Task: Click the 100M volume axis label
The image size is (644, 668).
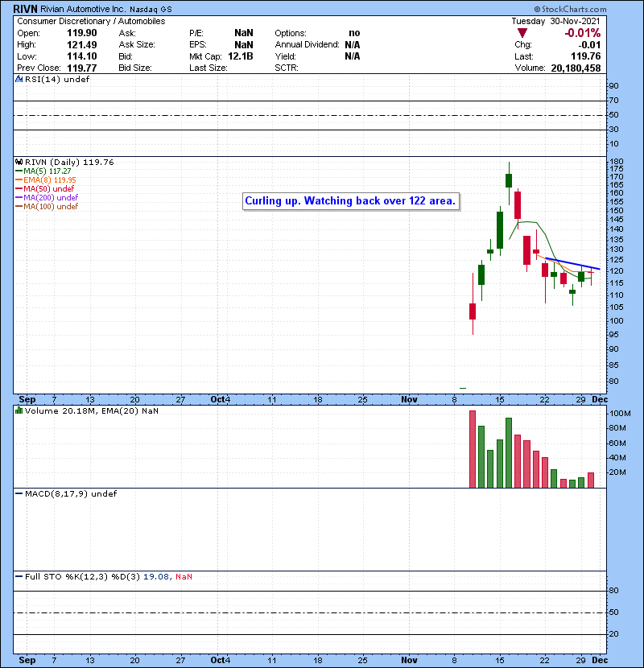Action: 620,413
